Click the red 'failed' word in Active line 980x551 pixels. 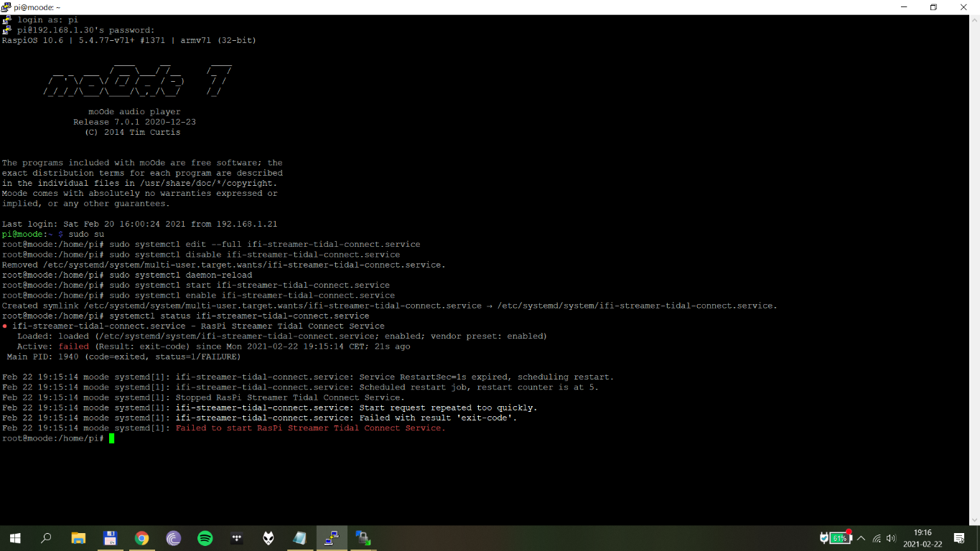(x=74, y=346)
